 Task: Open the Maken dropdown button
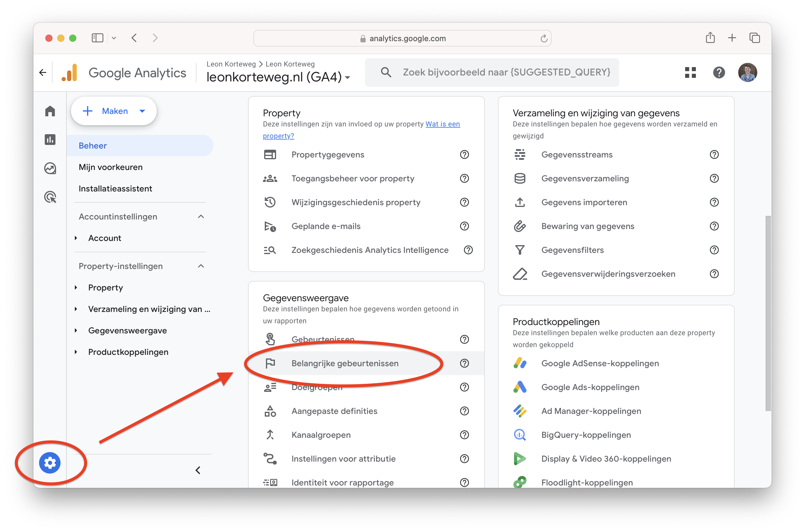pyautogui.click(x=114, y=111)
